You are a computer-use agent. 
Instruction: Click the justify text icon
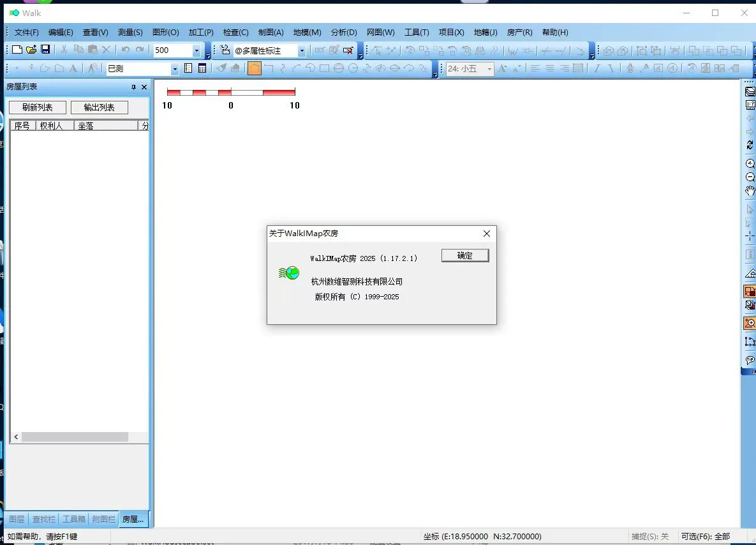point(578,68)
